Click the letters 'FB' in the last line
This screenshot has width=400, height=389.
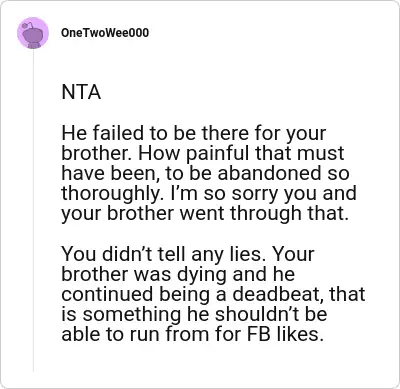tap(259, 334)
